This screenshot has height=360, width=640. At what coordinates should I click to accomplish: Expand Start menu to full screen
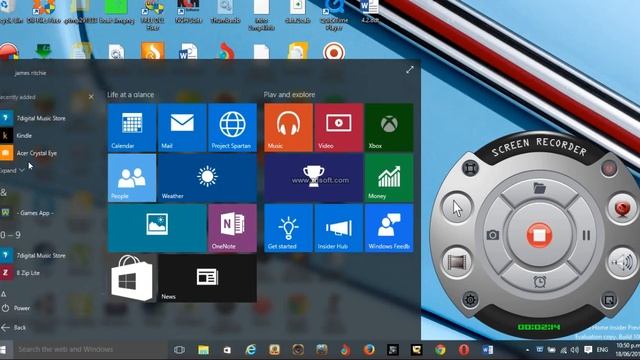[410, 70]
